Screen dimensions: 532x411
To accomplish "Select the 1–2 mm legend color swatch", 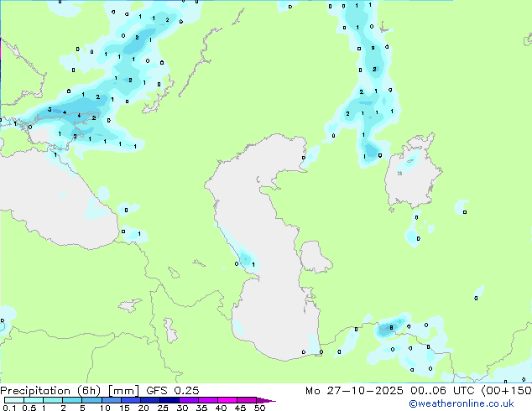I will pyautogui.click(x=53, y=400).
